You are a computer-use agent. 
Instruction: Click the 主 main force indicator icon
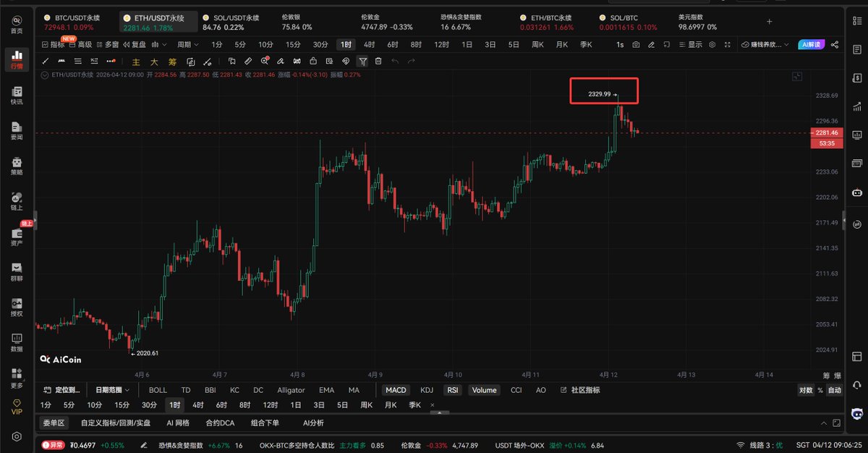pyautogui.click(x=136, y=62)
